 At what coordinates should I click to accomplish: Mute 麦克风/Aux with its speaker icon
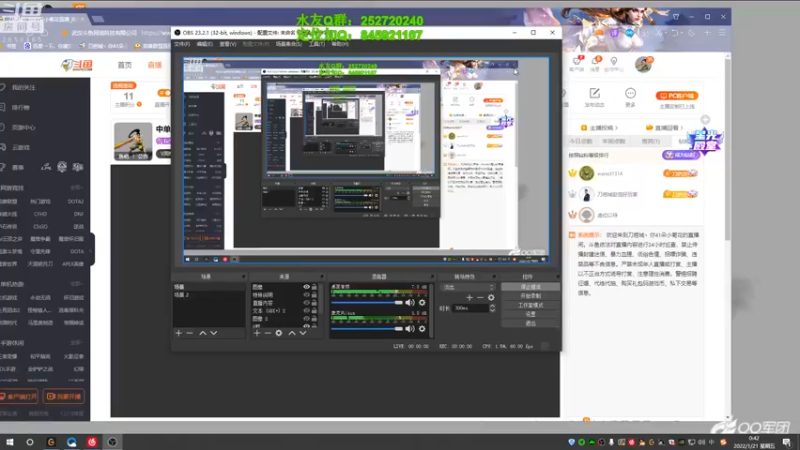[x=410, y=329]
